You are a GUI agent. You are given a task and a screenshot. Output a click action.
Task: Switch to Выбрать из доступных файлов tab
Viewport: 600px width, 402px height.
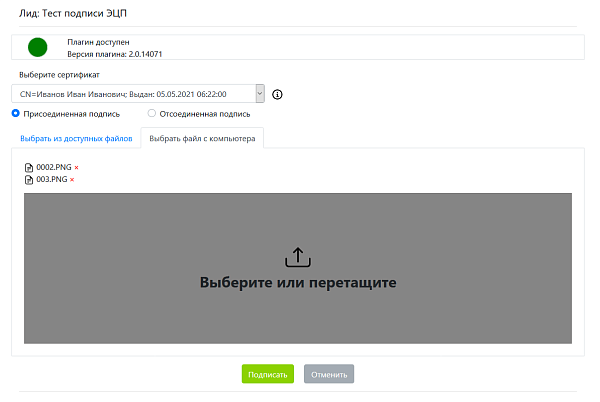click(x=76, y=138)
